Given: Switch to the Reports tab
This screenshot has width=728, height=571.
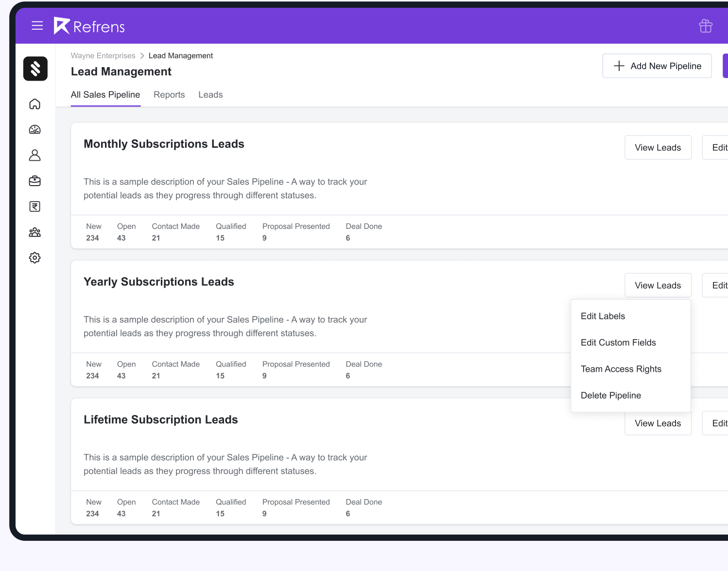Looking at the screenshot, I should [169, 94].
